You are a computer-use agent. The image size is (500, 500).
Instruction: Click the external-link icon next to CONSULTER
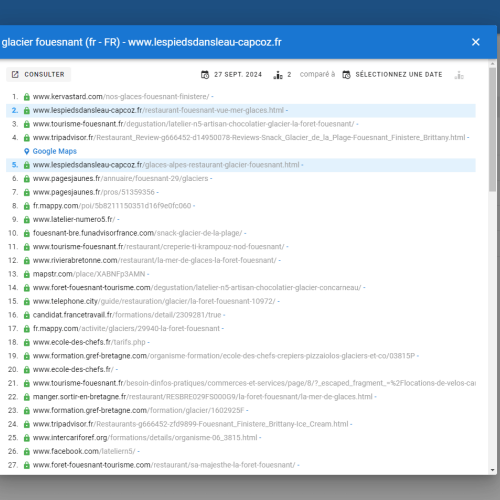15,74
